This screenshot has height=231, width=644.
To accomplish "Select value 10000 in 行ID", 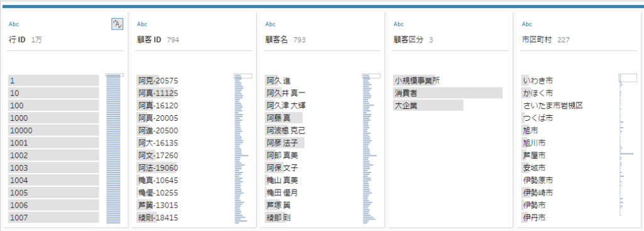I will [x=53, y=130].
